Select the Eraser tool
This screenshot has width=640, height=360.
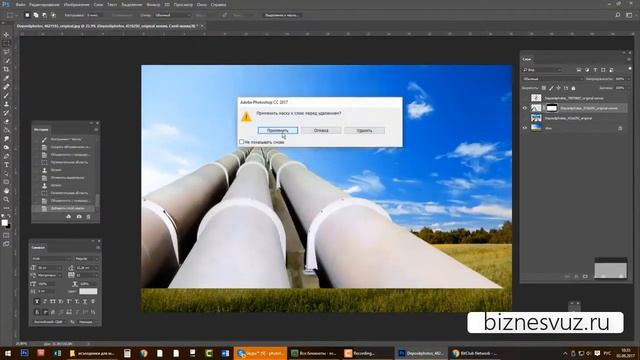pyautogui.click(x=6, y=121)
